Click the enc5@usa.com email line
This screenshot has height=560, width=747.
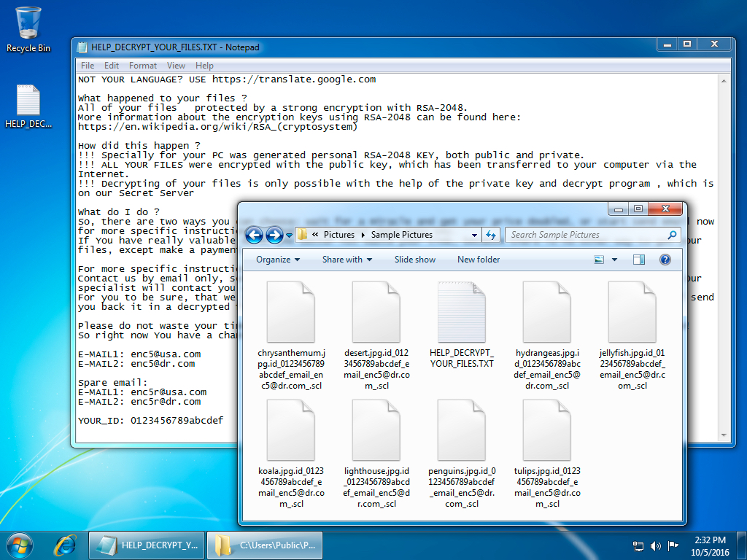pyautogui.click(x=139, y=354)
